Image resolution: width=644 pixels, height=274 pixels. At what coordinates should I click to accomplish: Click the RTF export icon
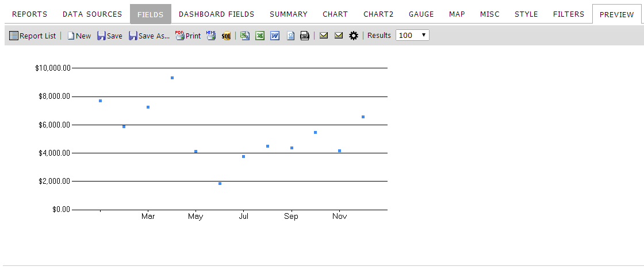click(304, 36)
